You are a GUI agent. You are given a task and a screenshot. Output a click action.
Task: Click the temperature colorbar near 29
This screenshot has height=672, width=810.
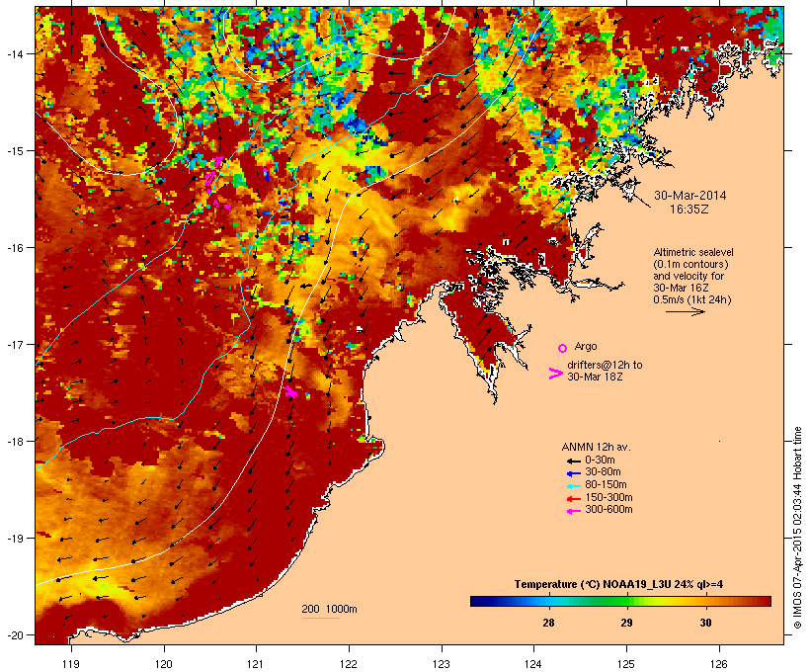626,601
